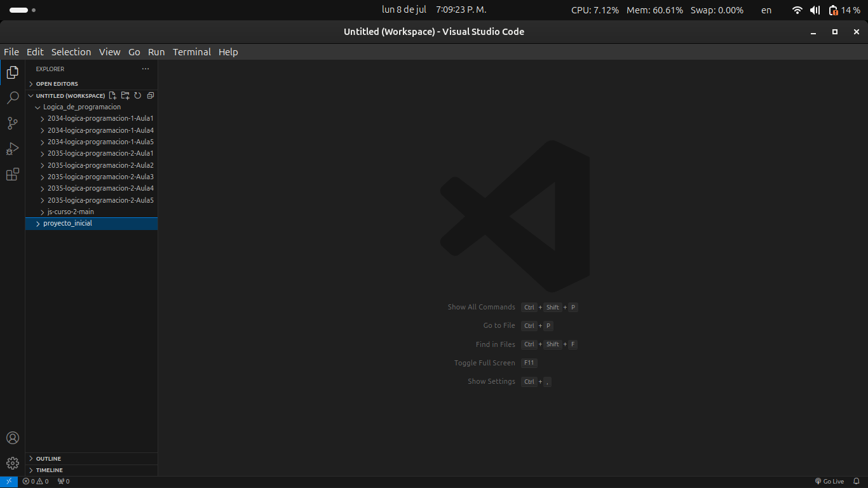Expand folder 2035-logica-programacion-2-Aula5
Image resolution: width=868 pixels, height=488 pixels.
click(x=92, y=200)
